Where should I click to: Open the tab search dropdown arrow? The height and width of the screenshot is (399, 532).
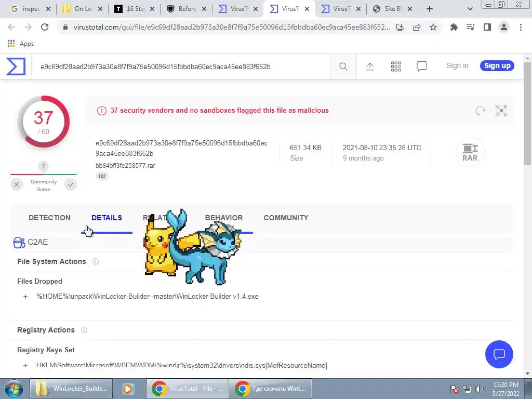(x=470, y=9)
